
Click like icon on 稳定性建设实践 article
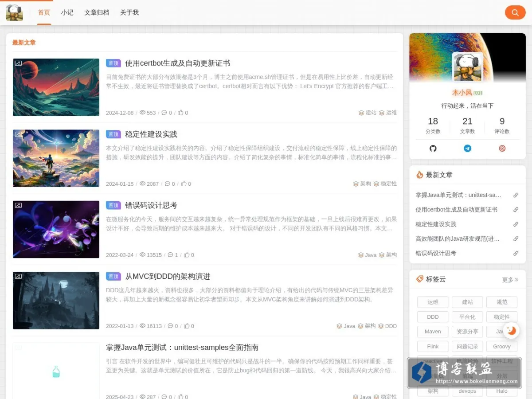coord(184,184)
